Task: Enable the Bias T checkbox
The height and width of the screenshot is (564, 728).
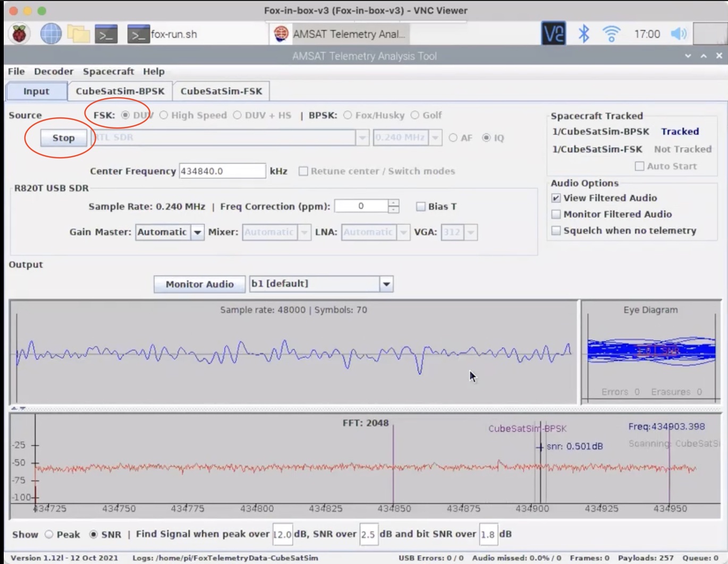Action: pyautogui.click(x=421, y=207)
